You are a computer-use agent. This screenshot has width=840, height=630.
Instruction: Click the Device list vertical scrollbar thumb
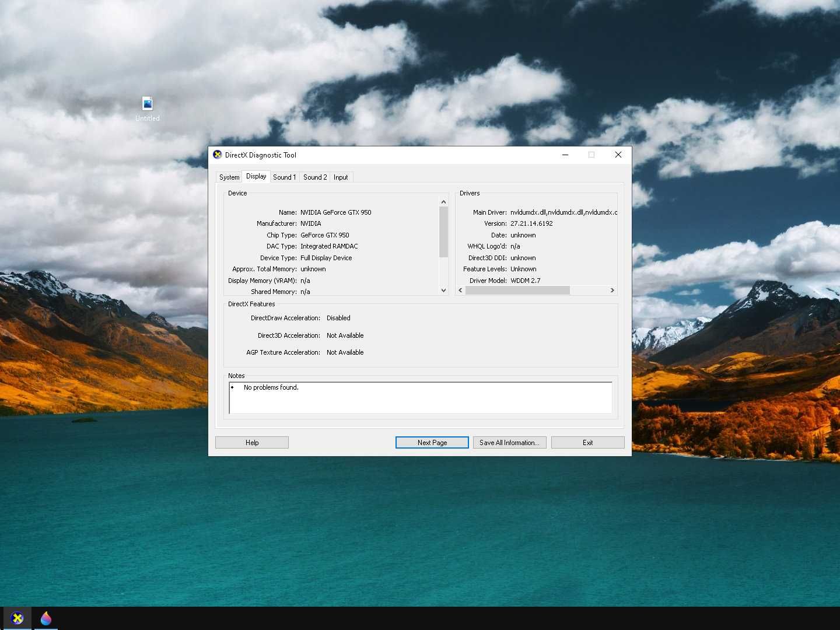(443, 232)
